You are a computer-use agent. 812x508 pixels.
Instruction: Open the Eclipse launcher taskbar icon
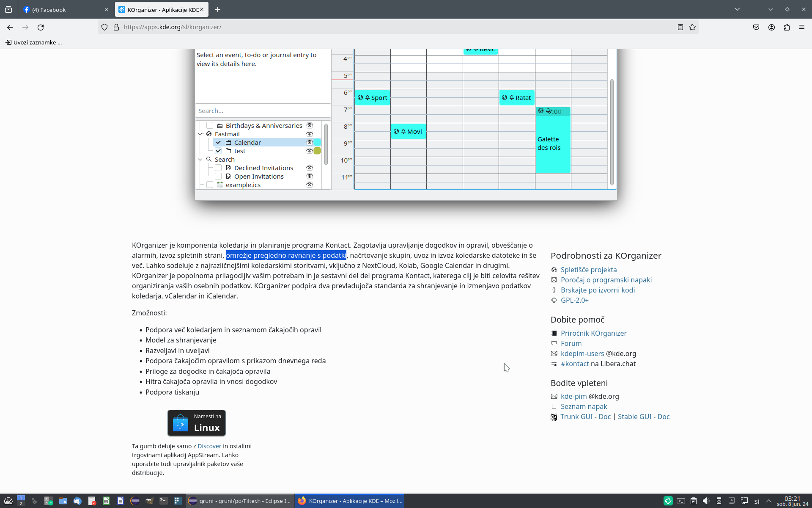click(x=135, y=501)
